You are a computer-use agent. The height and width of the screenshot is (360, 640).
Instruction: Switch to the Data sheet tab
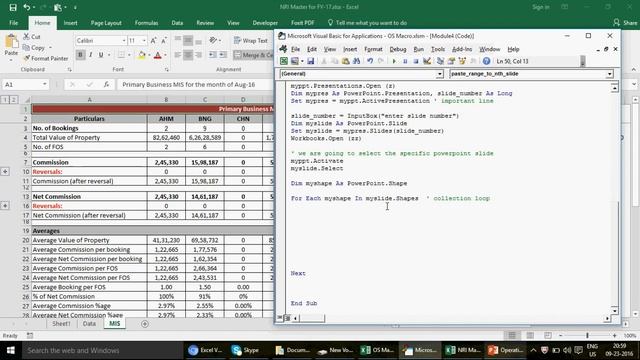(89, 324)
